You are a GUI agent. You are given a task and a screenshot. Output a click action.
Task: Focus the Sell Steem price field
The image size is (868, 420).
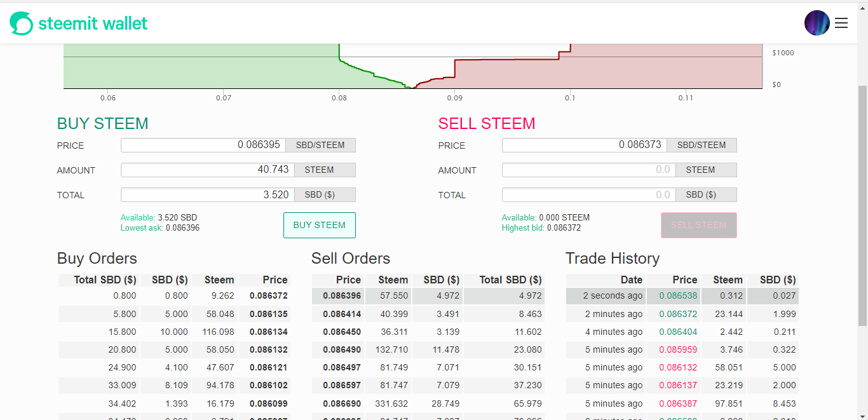click(x=585, y=145)
